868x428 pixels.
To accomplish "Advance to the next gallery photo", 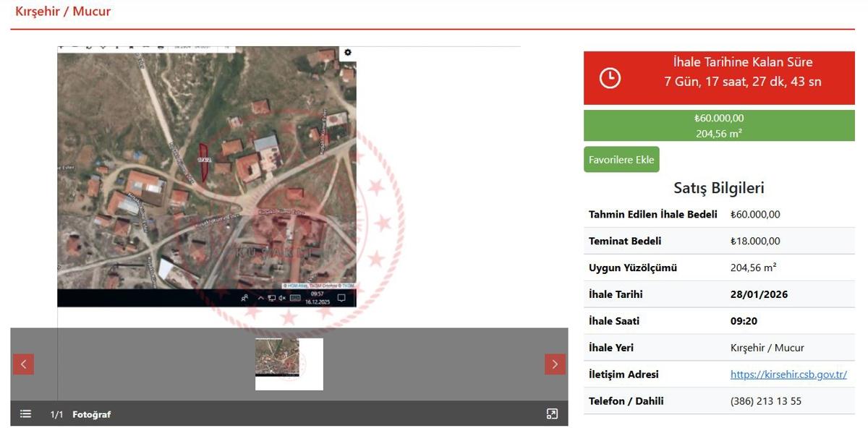I will (x=555, y=364).
